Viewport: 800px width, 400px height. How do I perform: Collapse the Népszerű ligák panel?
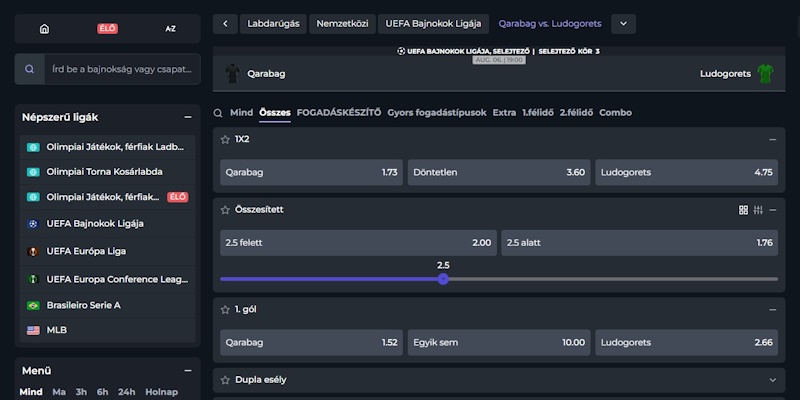click(188, 117)
